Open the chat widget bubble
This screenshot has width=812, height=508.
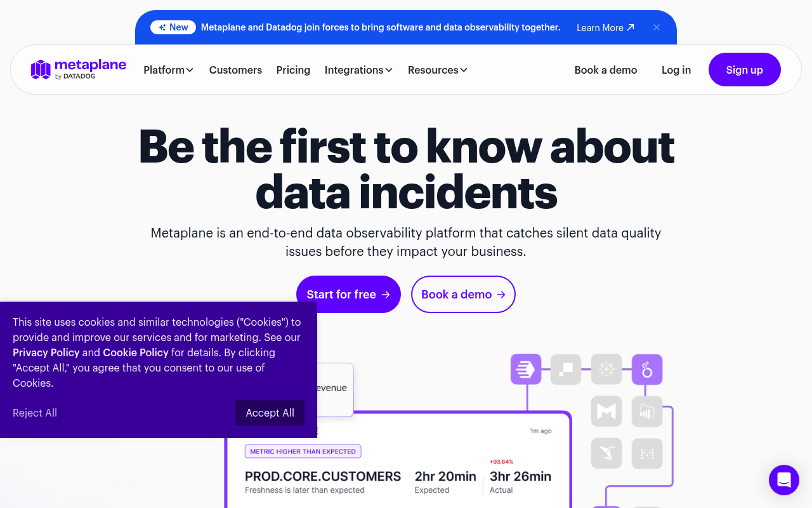click(784, 480)
